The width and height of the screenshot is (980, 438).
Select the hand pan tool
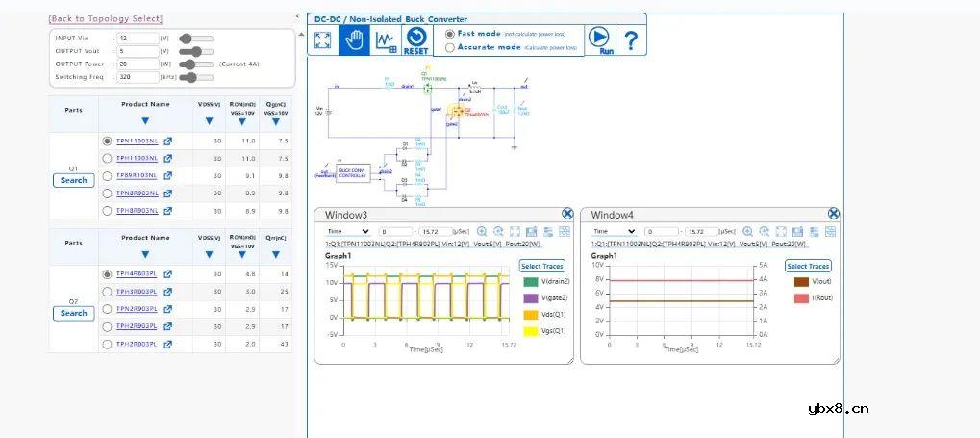(x=354, y=40)
